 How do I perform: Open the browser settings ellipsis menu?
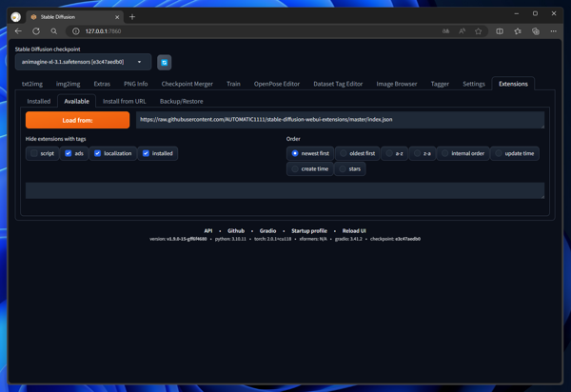click(x=553, y=31)
